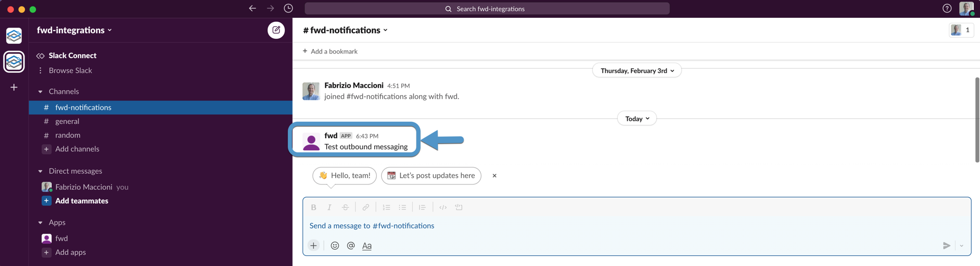Open fwd-integrations workspace menu
Image resolution: width=980 pixels, height=266 pixels.
point(75,30)
